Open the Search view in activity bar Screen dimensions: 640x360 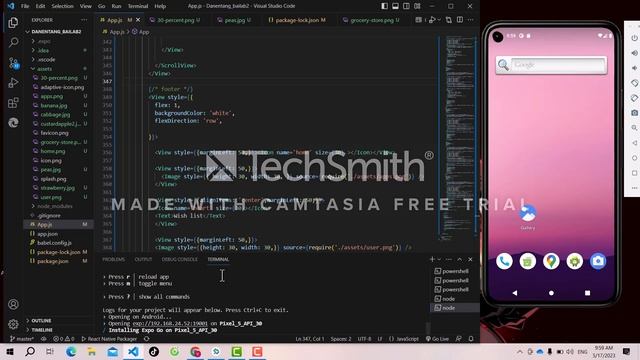(13, 42)
